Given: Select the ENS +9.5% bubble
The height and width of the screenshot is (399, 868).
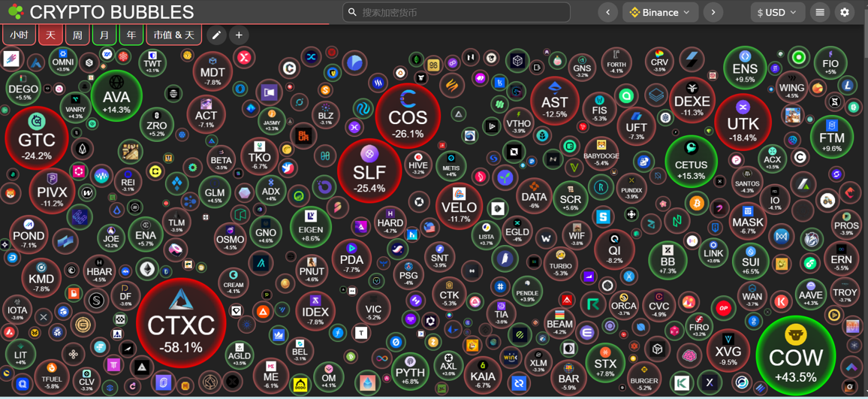Looking at the screenshot, I should pyautogui.click(x=745, y=68).
